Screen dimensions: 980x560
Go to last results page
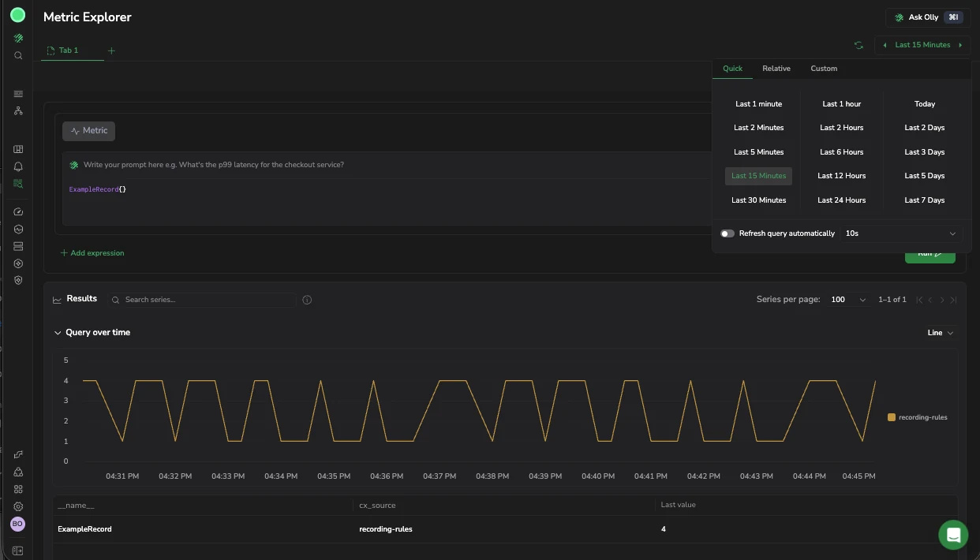pos(953,300)
